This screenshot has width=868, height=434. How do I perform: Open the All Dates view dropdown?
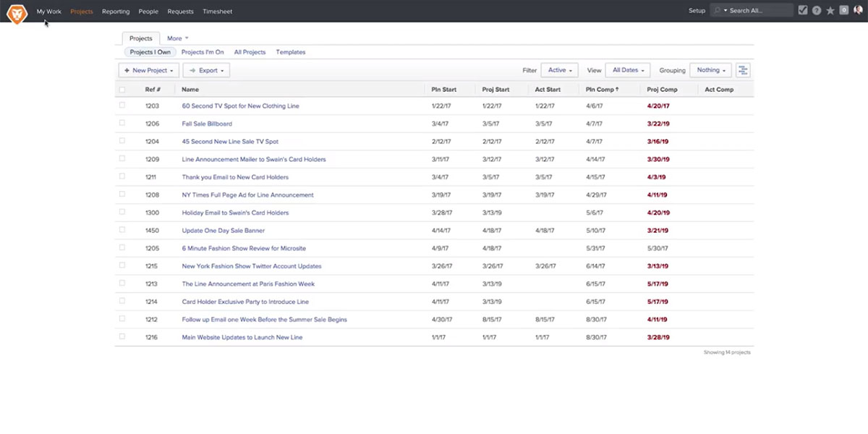[627, 70]
